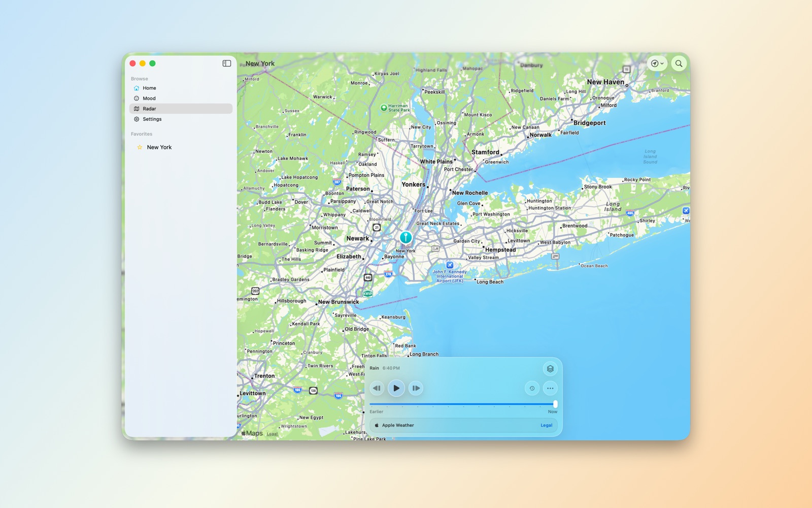Click the Hempstead label on the map
The width and height of the screenshot is (812, 508).
coord(500,250)
